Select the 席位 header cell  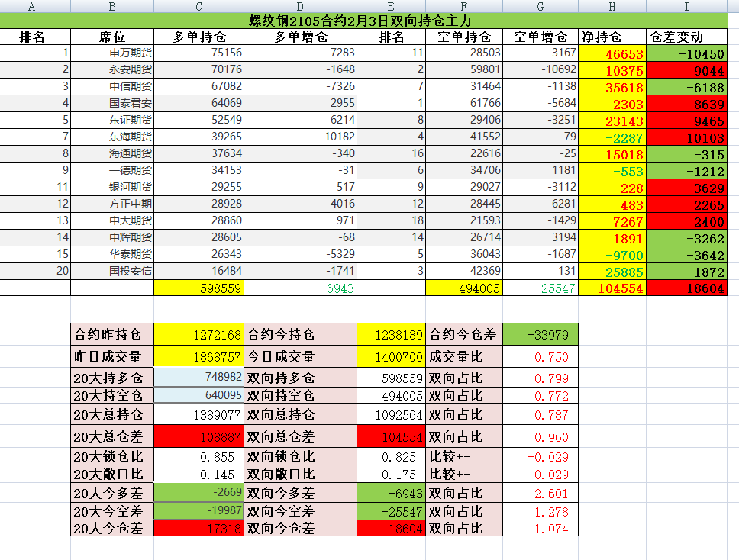click(x=112, y=37)
